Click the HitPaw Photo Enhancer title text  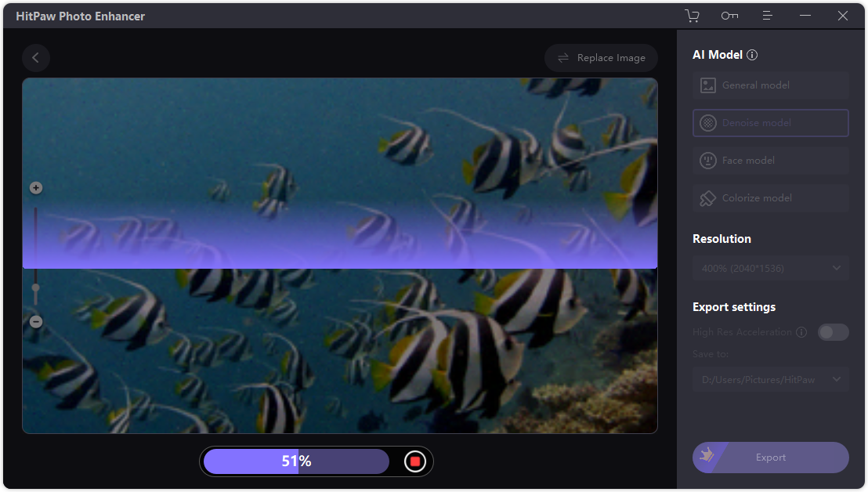pyautogui.click(x=80, y=16)
